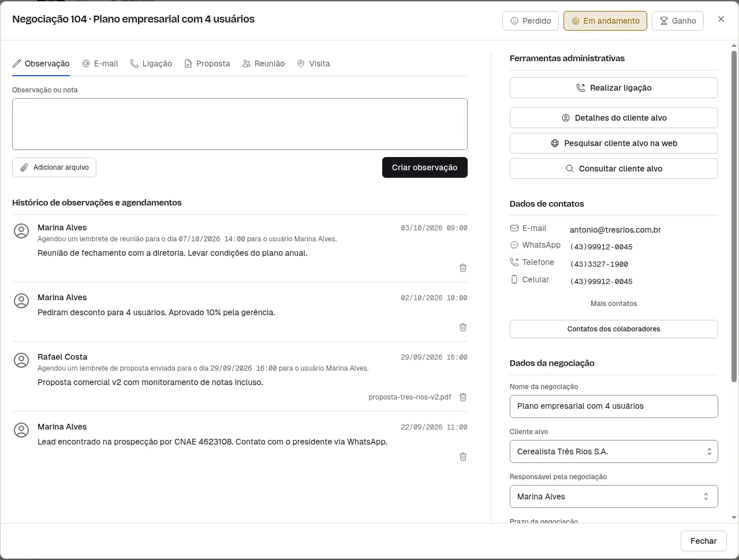Select the Reunião tab

pos(264,64)
